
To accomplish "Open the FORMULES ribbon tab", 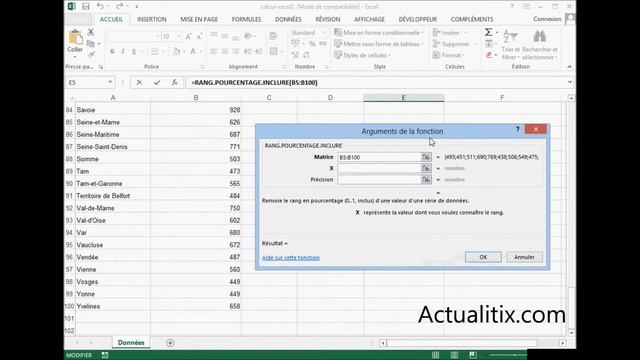I will 247,19.
